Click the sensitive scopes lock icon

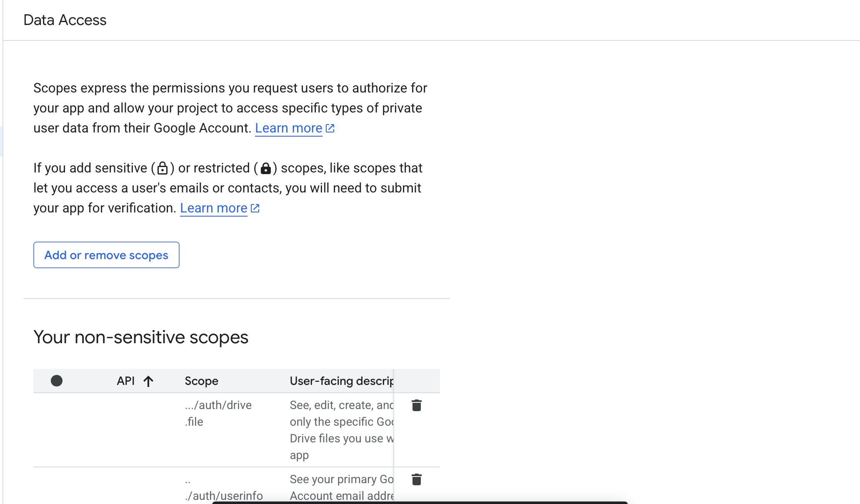click(163, 168)
